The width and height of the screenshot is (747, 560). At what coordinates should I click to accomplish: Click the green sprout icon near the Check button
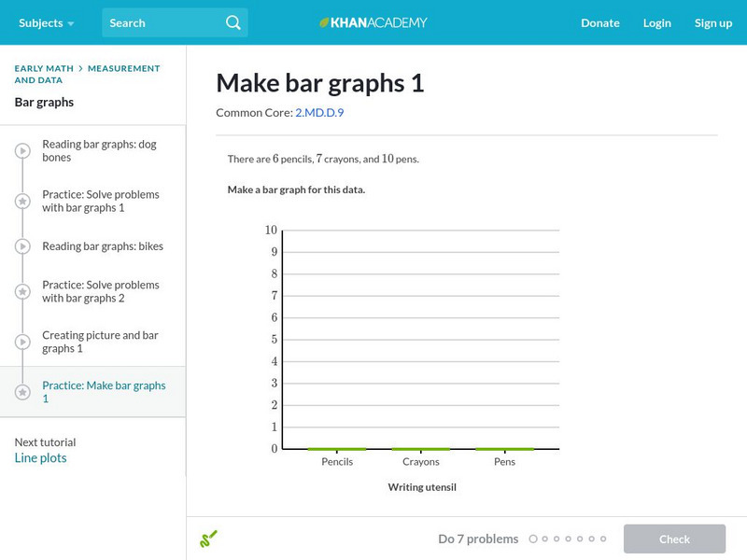tap(209, 538)
